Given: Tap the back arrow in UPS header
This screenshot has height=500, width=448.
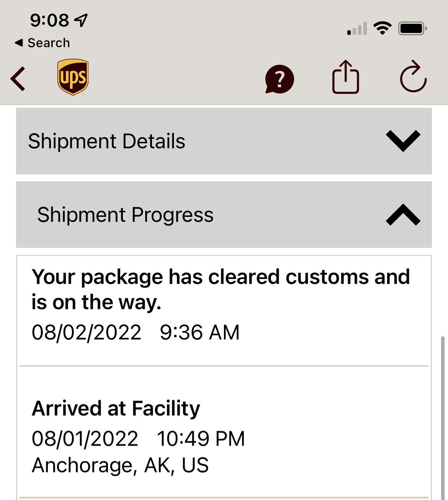Looking at the screenshot, I should pyautogui.click(x=18, y=79).
